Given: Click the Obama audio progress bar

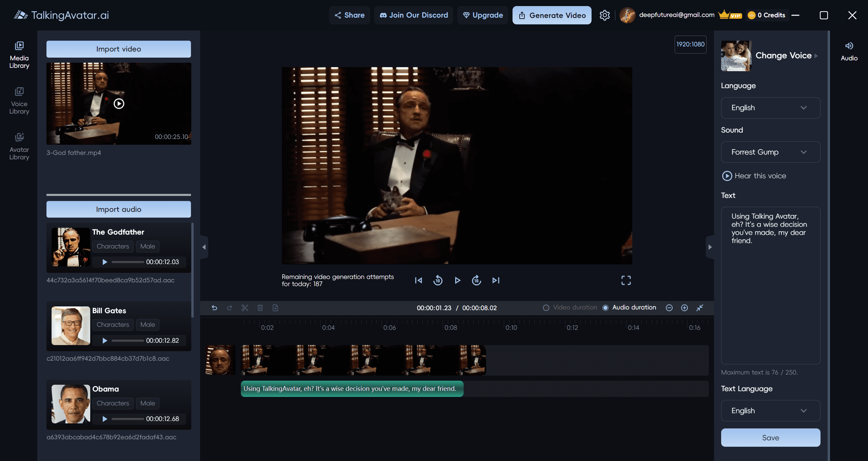Looking at the screenshot, I should [128, 419].
